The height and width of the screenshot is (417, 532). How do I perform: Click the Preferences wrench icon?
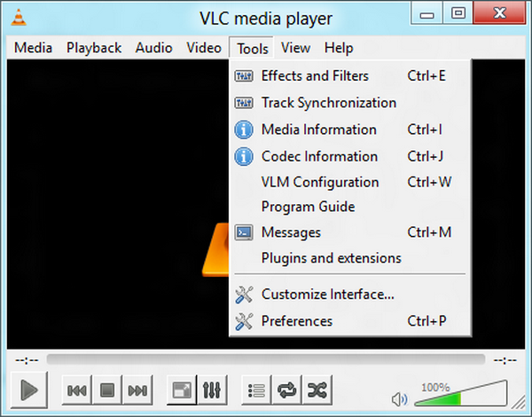[x=244, y=321]
